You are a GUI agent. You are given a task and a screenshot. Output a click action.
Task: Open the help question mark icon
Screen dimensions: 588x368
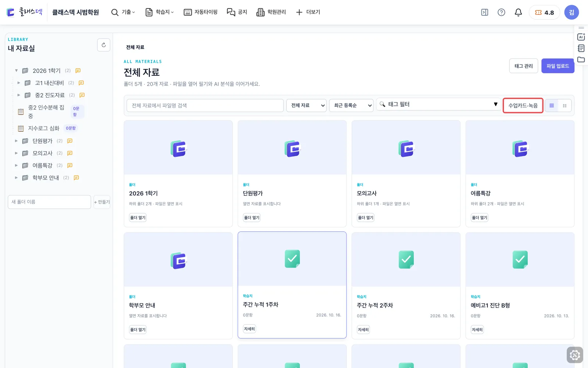pos(501,13)
